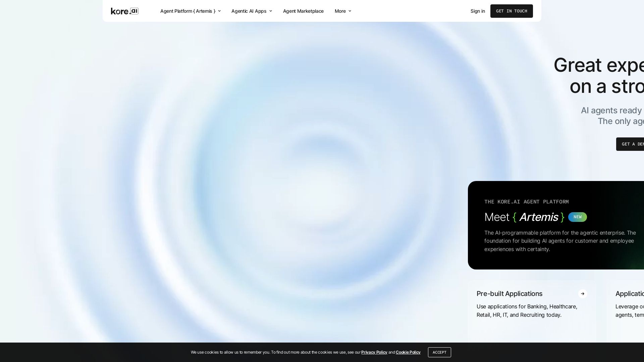
Task: Click the NEW badge next to Artemis
Action: pos(578,217)
